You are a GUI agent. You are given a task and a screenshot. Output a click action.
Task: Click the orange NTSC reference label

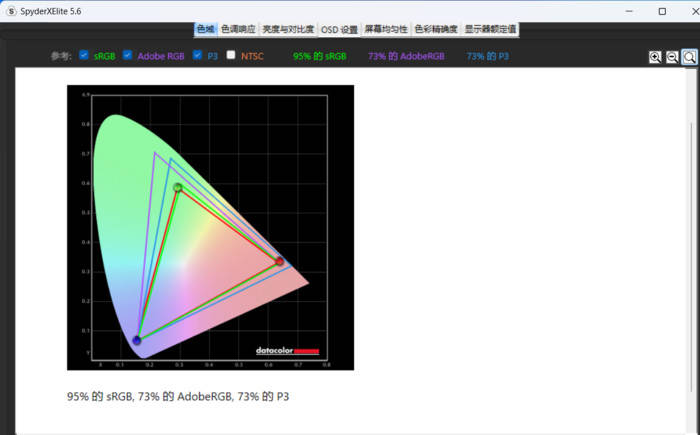(x=252, y=56)
